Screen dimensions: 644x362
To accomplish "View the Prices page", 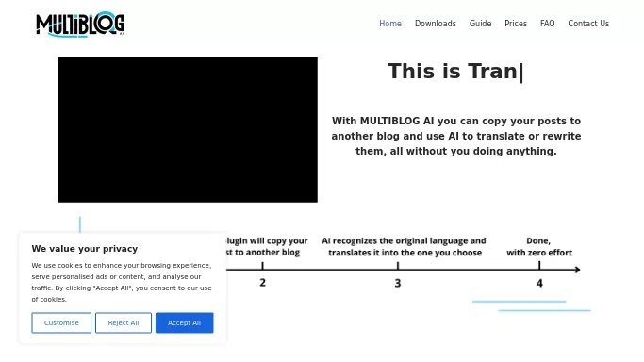I will pos(516,24).
